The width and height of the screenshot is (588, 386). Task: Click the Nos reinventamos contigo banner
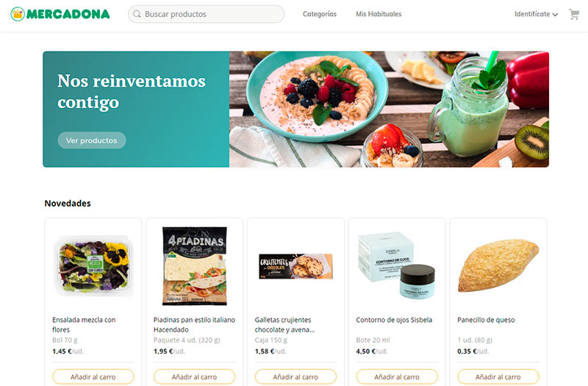tap(295, 109)
